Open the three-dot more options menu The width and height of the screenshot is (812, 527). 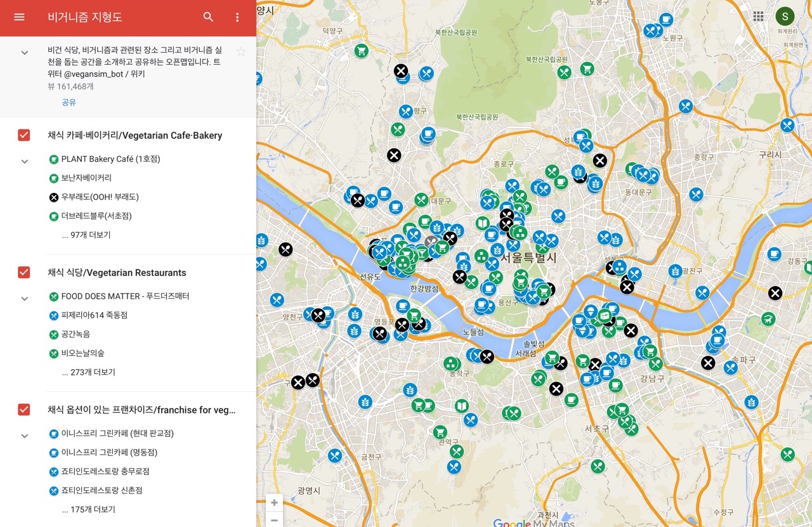[x=237, y=17]
